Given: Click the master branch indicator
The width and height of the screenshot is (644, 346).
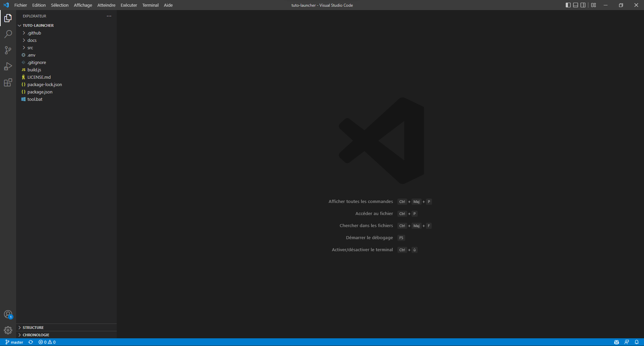Looking at the screenshot, I should [x=14, y=342].
